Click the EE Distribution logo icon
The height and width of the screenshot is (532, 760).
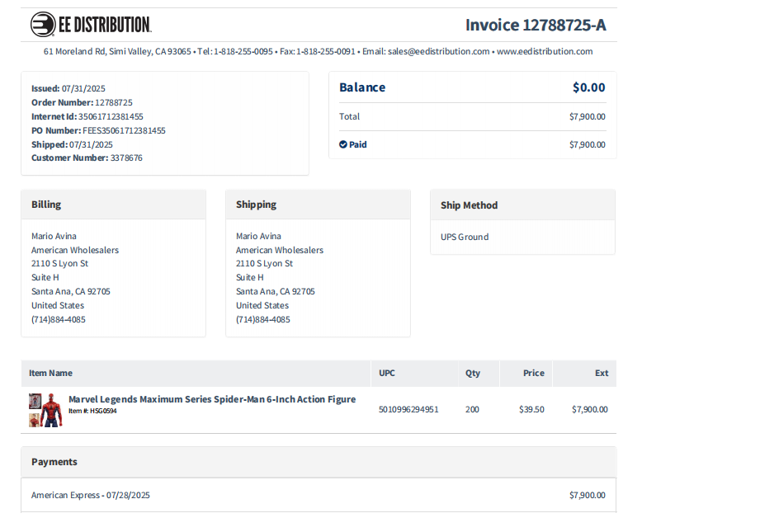pyautogui.click(x=43, y=24)
